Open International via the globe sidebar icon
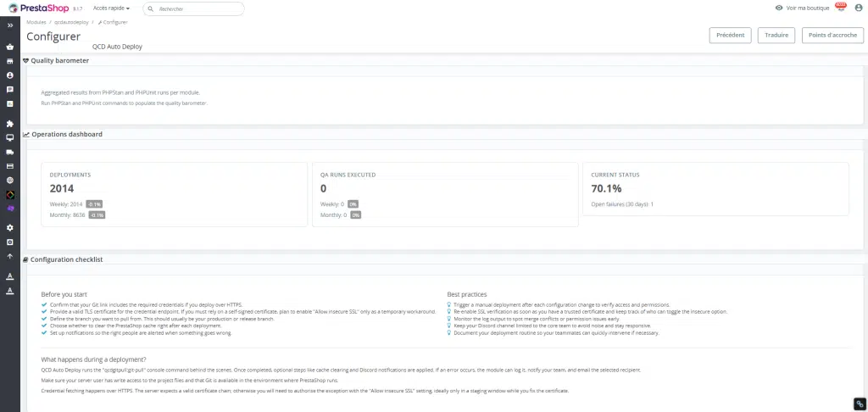This screenshot has height=412, width=868. pyautogui.click(x=10, y=180)
